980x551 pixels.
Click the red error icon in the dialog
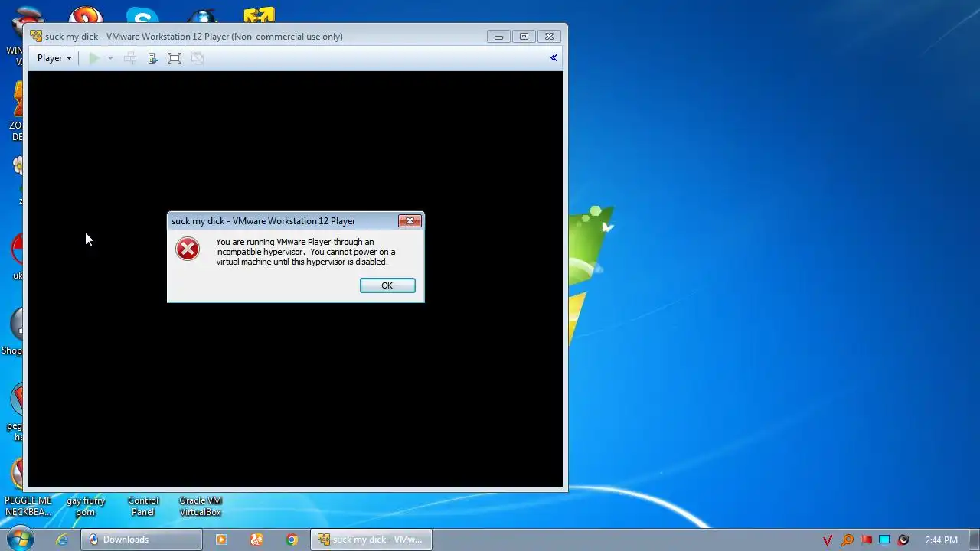click(x=188, y=249)
